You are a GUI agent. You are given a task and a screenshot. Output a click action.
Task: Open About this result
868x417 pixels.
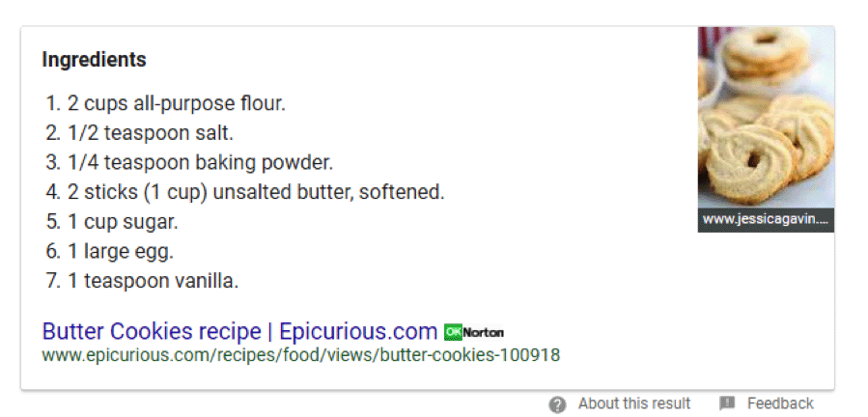634,403
